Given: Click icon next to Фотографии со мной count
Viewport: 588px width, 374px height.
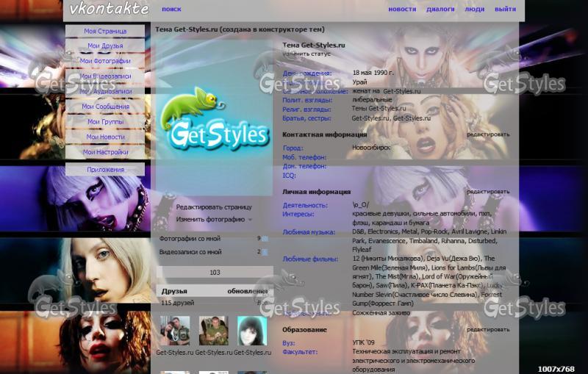Looking at the screenshot, I should click(265, 238).
